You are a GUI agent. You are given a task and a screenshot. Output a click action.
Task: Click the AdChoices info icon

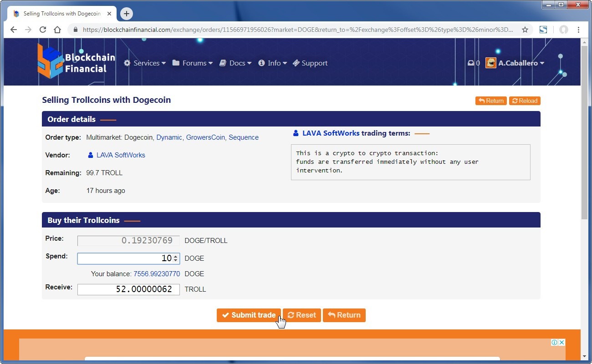555,342
